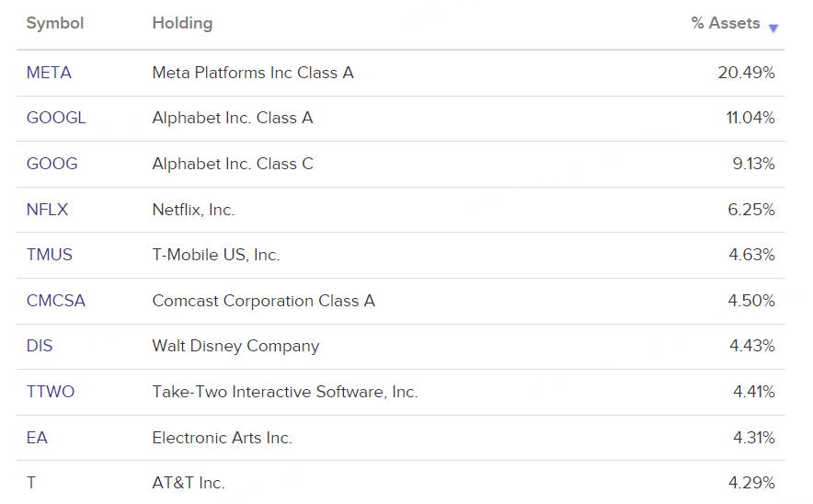The width and height of the screenshot is (813, 504).
Task: Click Meta Platforms Inc Class A holding name
Action: click(x=253, y=73)
